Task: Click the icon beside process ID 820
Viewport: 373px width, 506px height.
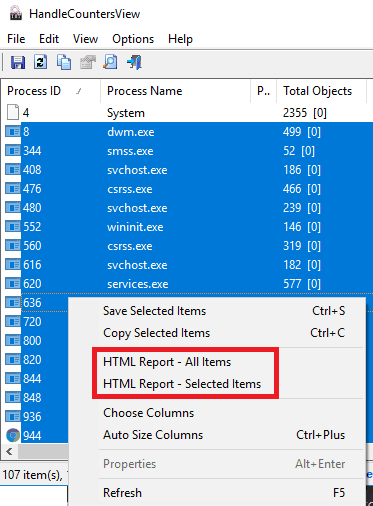Action: [13, 360]
